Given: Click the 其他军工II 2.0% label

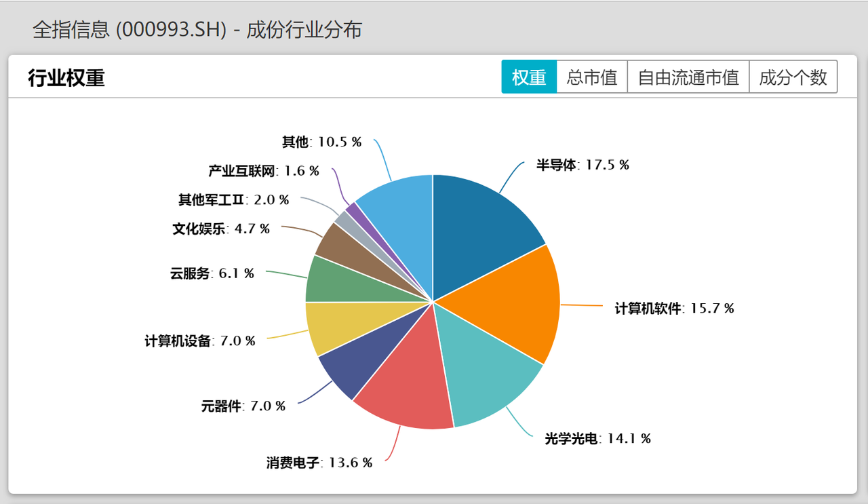Looking at the screenshot, I should (233, 200).
